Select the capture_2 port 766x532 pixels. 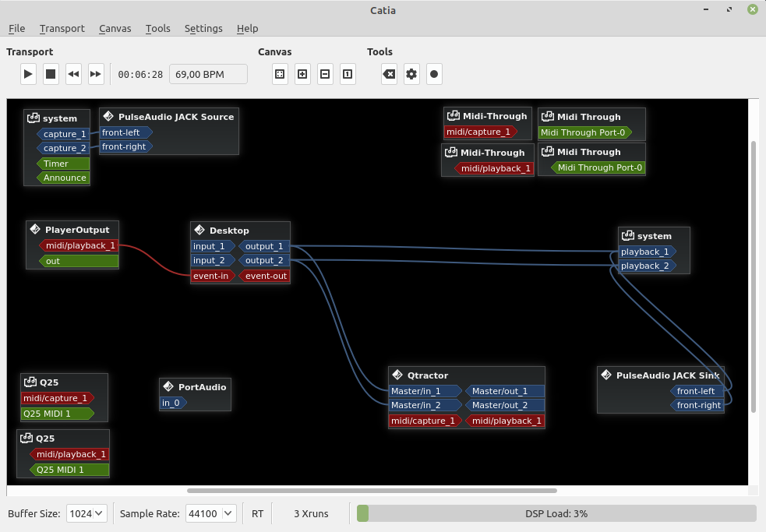point(63,148)
